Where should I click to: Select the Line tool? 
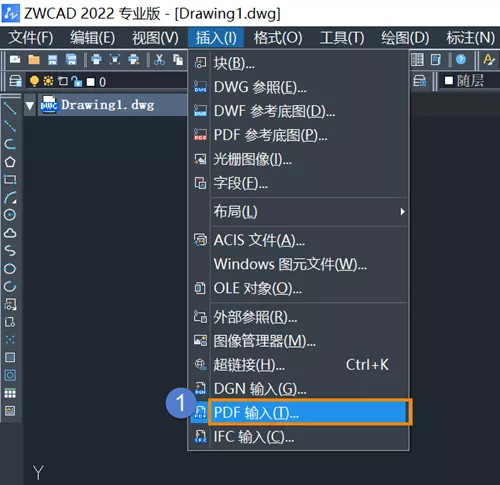tap(10, 109)
